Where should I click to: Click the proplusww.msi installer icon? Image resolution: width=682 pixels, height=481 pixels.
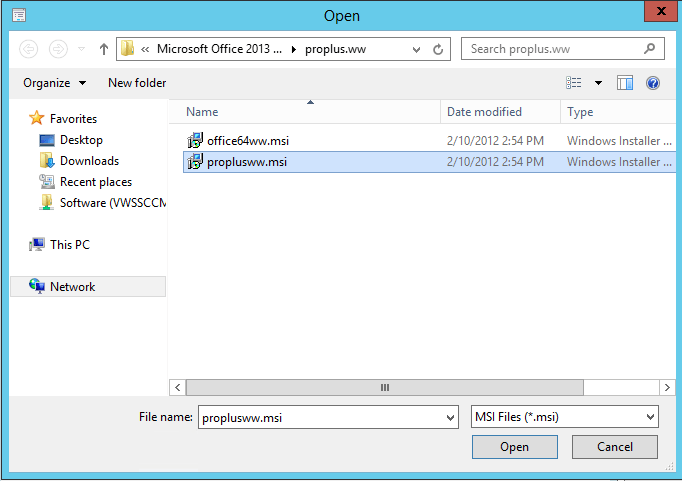195,161
